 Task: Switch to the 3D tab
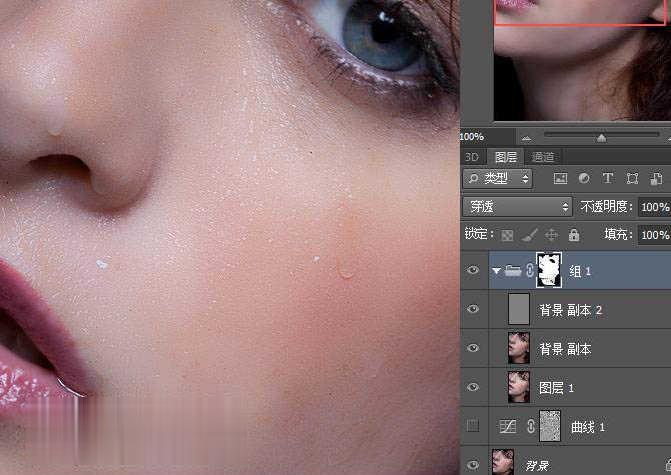[472, 157]
